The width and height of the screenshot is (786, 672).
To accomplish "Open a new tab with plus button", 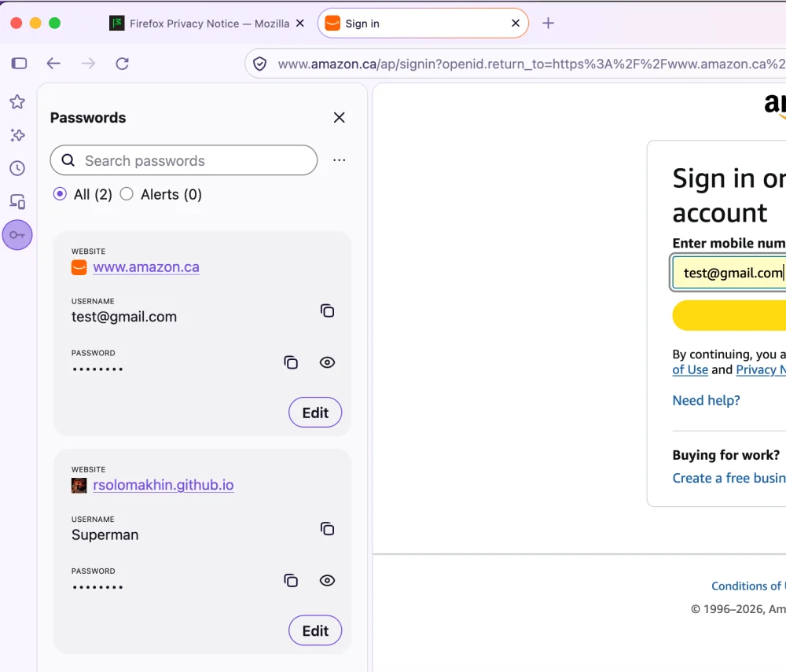I will click(549, 23).
